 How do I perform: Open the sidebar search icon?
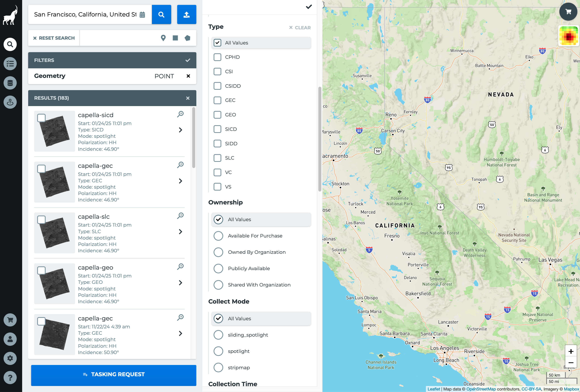pos(10,44)
